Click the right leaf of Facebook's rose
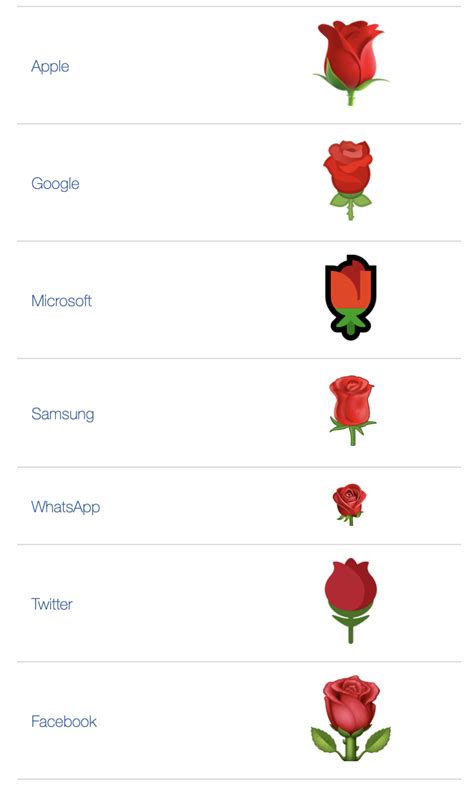This screenshot has width=474, height=787. pyautogui.click(x=377, y=741)
